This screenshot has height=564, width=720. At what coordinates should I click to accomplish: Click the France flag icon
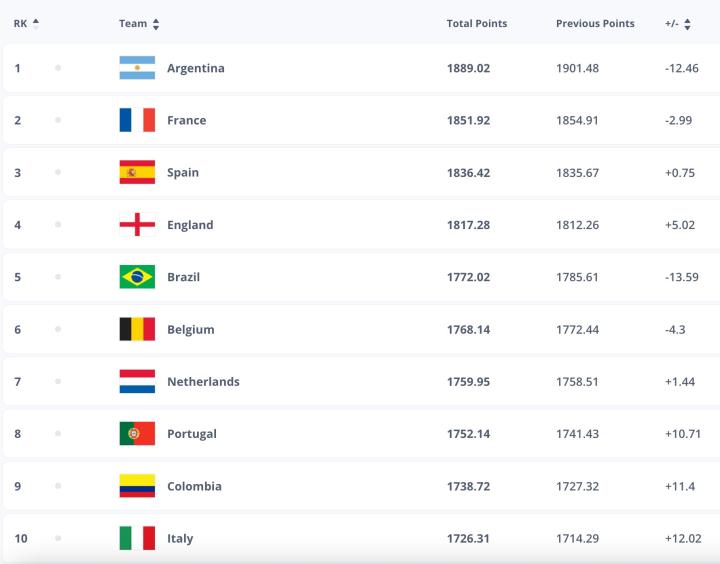click(137, 120)
